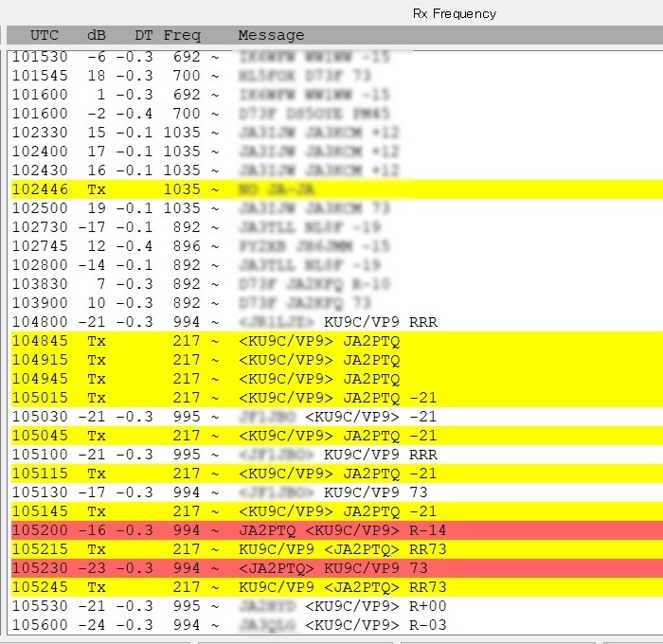The width and height of the screenshot is (663, 644).
Task: Select the 104800 KU9C/VP9 RRR row
Action: click(336, 322)
